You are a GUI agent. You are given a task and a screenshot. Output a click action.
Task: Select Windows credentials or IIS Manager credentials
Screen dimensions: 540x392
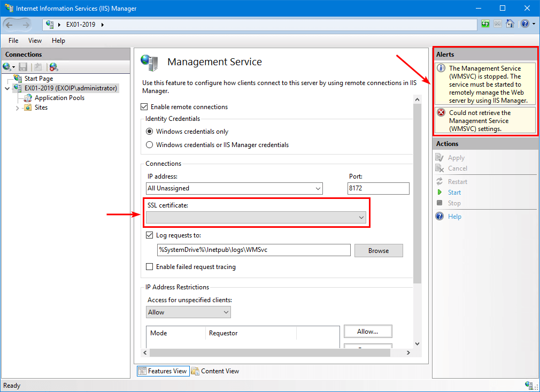[150, 145]
